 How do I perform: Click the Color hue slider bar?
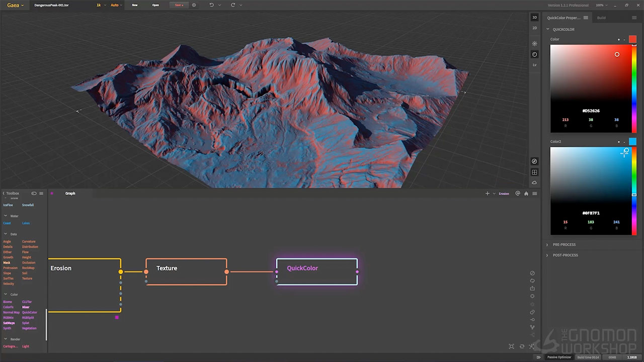click(634, 88)
